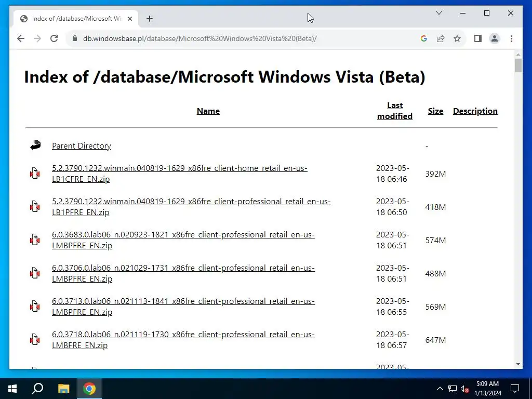The image size is (532, 399).
Task: Sort listing by the Name column header
Action: 208,111
